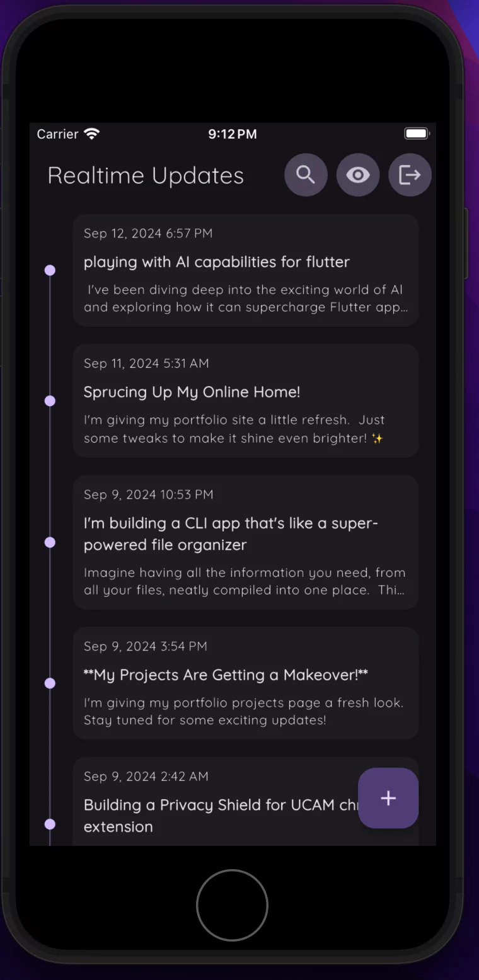
Task: Tap the battery indicator in the status bar
Action: (x=416, y=133)
